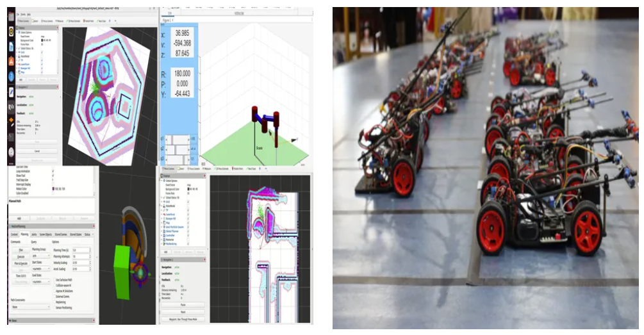Open RViz from the Ubuntu dock

coord(11,107)
